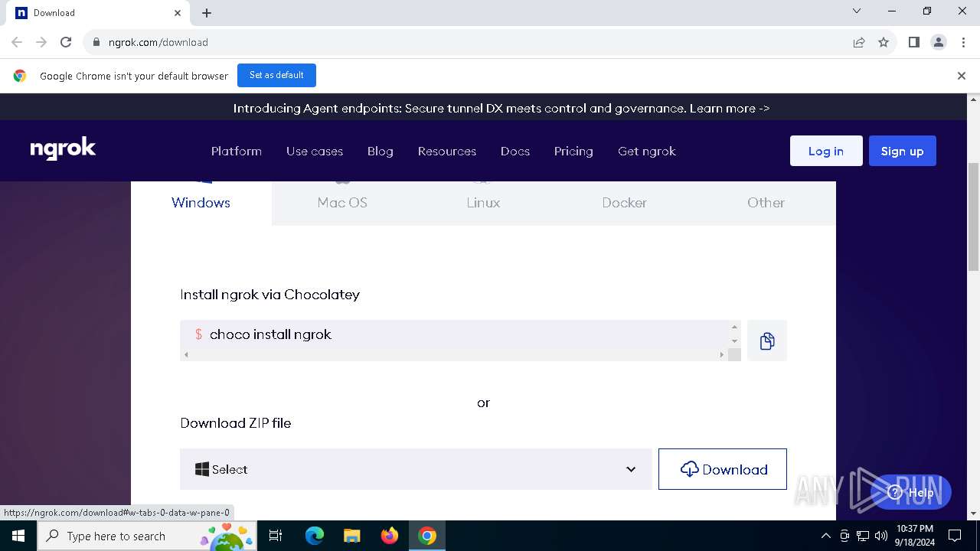Dismiss the default browser notification bar
The image size is (980, 551).
[962, 75]
